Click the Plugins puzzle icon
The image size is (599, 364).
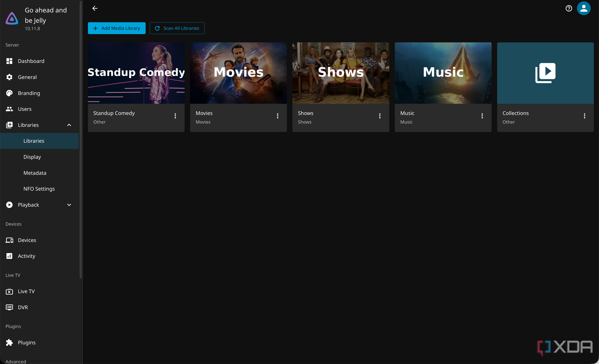[9, 342]
